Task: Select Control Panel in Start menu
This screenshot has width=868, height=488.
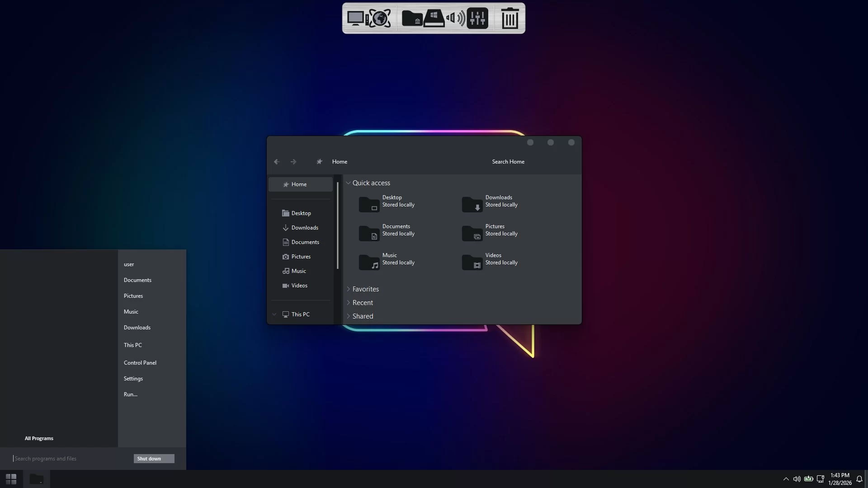Action: coord(140,363)
